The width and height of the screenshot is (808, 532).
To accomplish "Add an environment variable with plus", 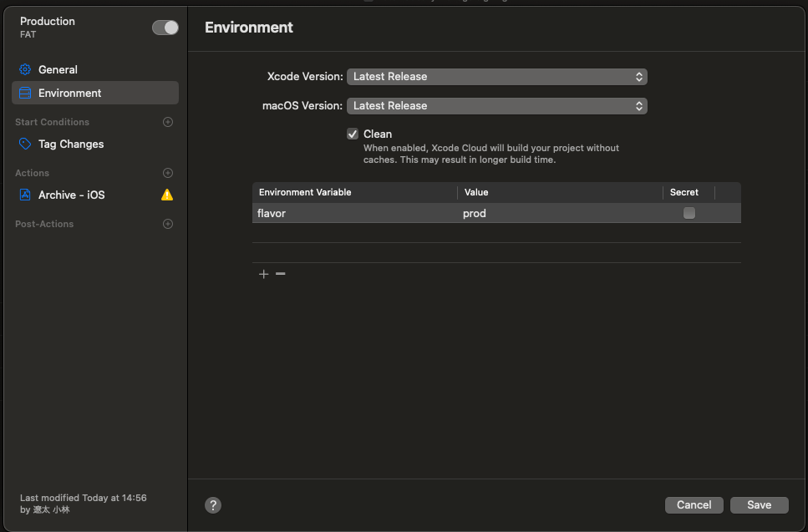I will [263, 274].
